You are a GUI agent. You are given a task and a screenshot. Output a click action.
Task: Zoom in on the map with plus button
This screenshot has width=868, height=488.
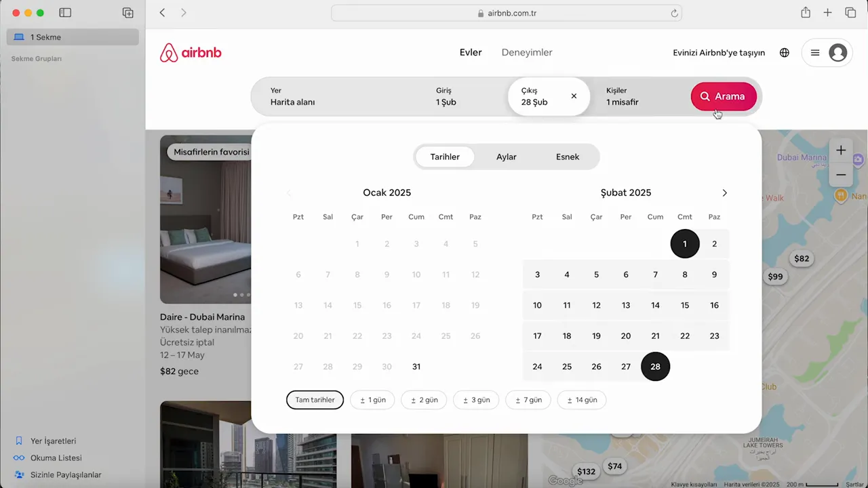tap(841, 150)
